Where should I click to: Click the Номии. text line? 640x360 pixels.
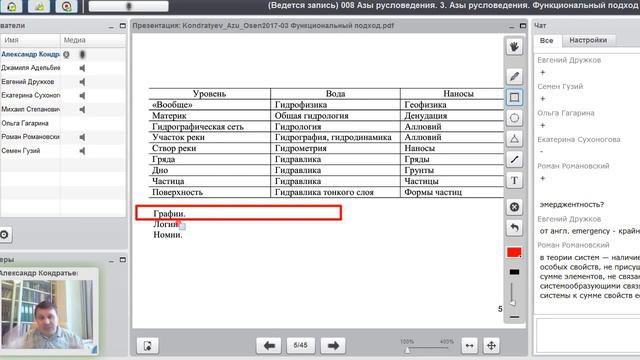pyautogui.click(x=168, y=235)
